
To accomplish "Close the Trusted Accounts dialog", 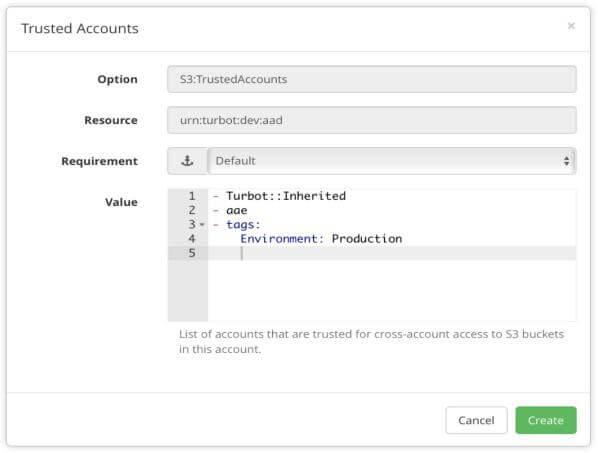I will [571, 26].
